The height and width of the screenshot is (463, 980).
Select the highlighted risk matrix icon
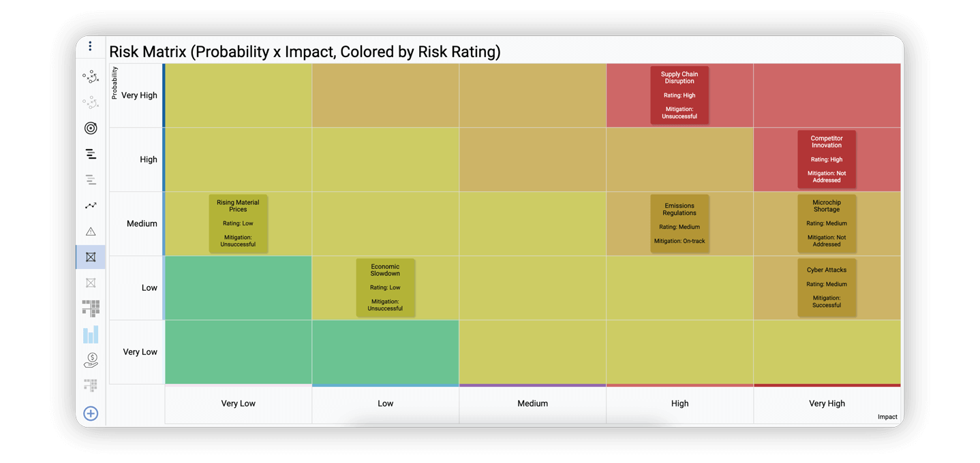click(x=91, y=257)
